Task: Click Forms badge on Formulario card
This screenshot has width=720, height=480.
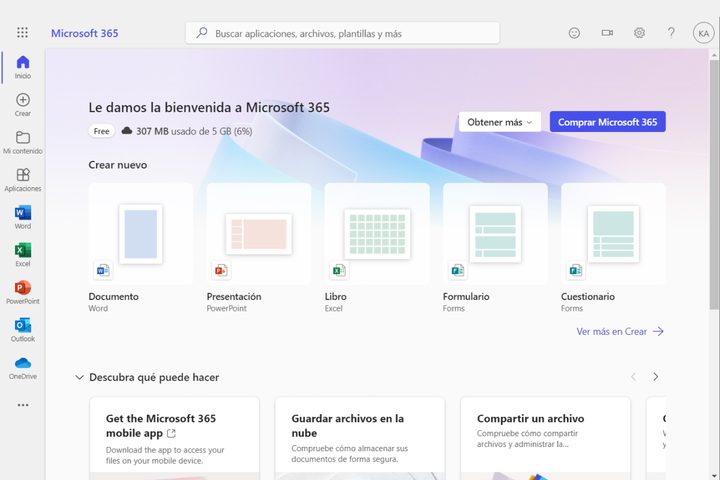Action: point(457,271)
